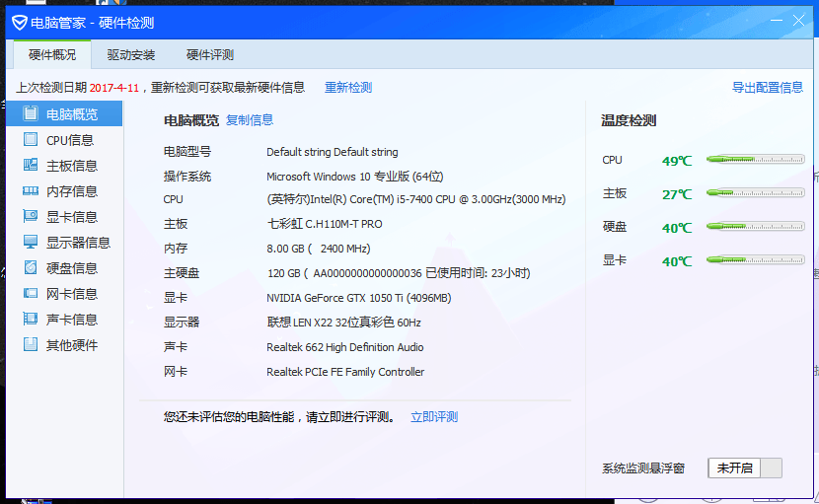Click 导出配置信息 link
This screenshot has width=819, height=504.
pyautogui.click(x=768, y=87)
